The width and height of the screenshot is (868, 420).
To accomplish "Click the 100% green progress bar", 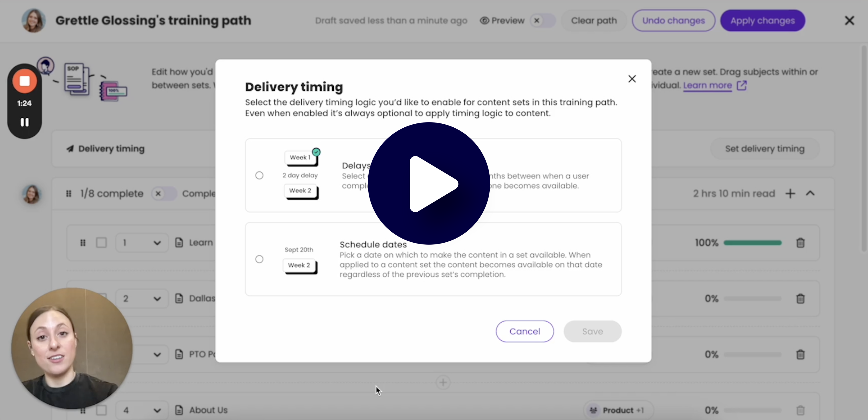I will click(x=752, y=243).
